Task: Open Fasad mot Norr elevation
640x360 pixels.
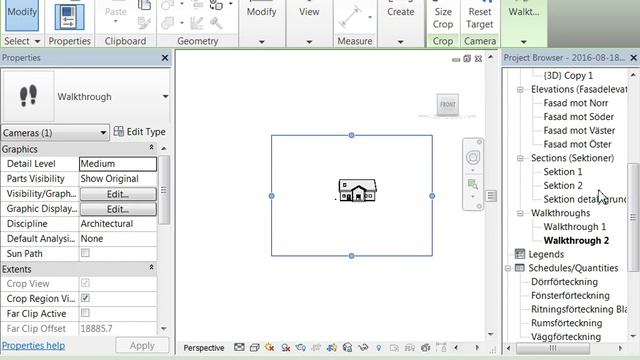Action: [x=576, y=103]
